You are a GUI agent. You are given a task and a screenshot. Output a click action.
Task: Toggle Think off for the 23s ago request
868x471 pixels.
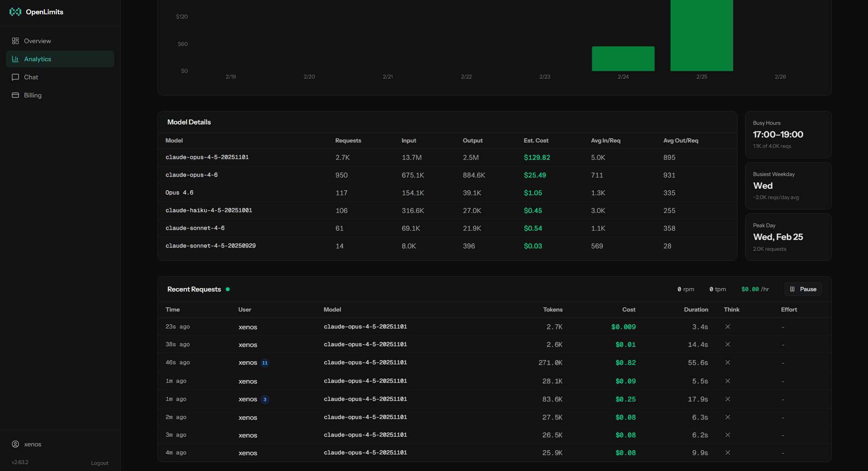tap(728, 327)
